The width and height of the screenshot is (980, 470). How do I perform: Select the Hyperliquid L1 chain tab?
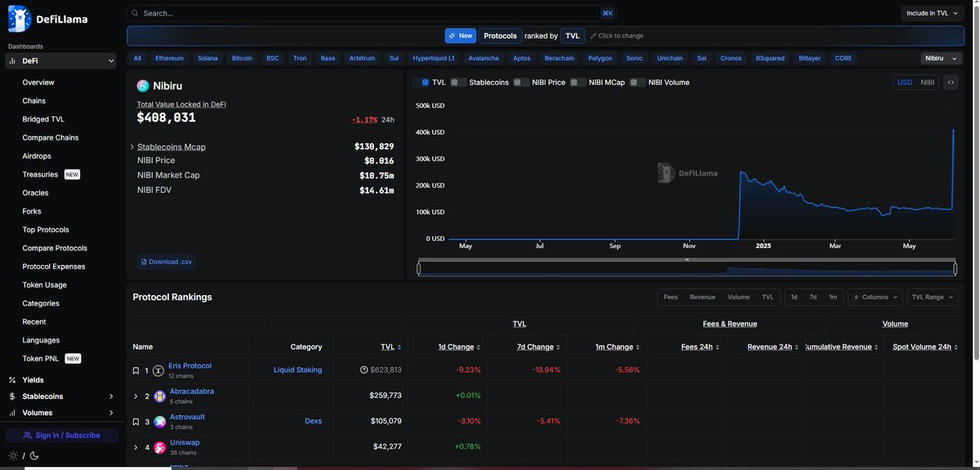[x=434, y=58]
